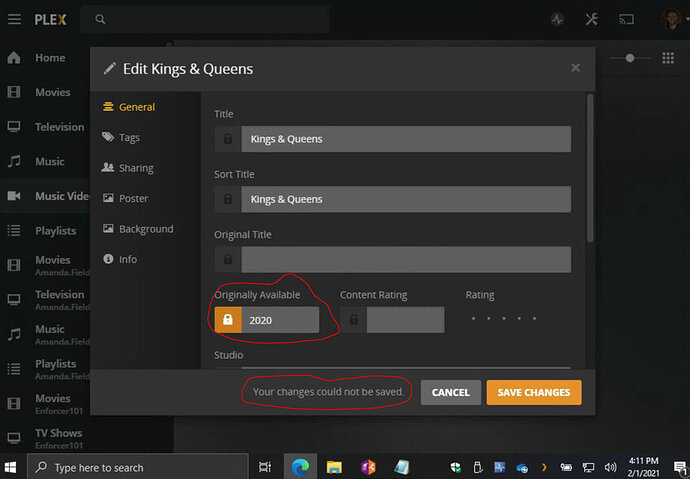
Task: Click Safely Remove Hardware USB tray icon
Action: (476, 468)
